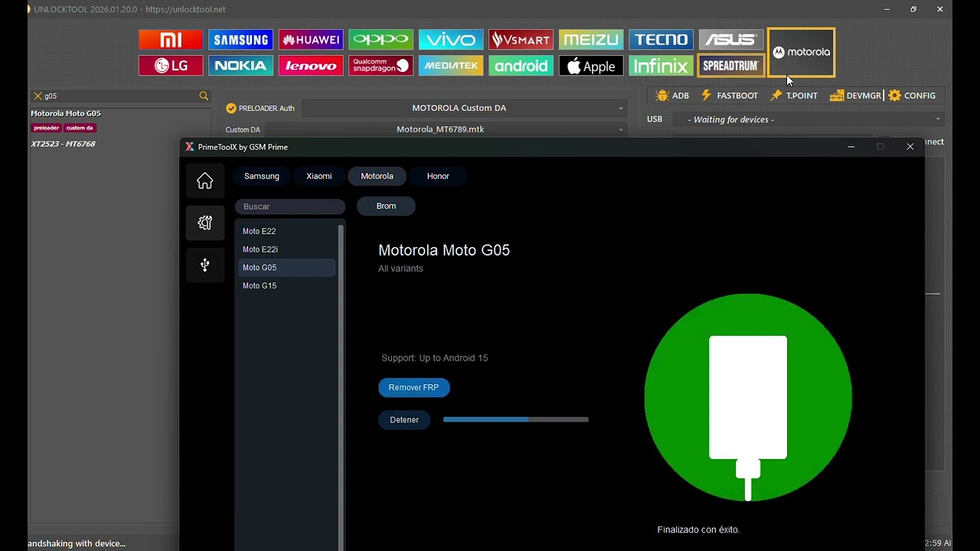Select the Samsung brand logo in UnlockTool
The image size is (980, 551).
click(x=240, y=40)
